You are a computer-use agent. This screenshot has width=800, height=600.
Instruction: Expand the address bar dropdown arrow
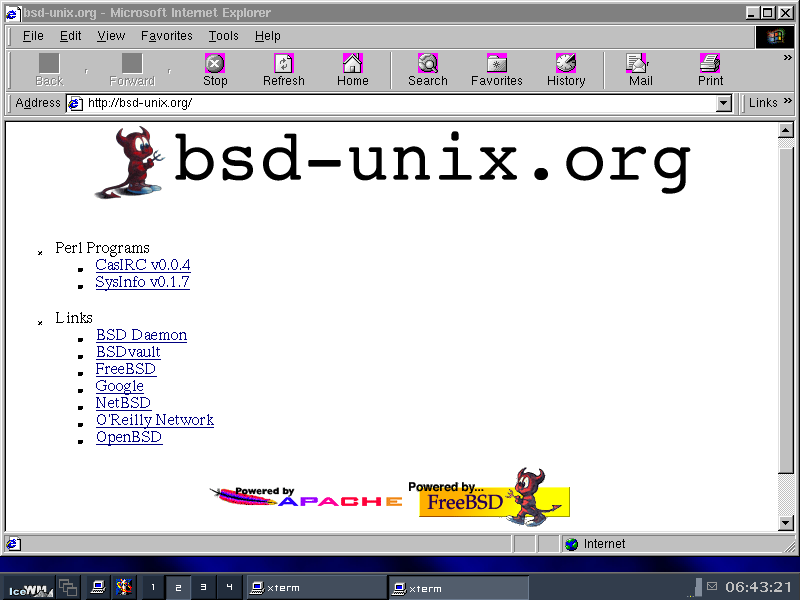[x=724, y=103]
